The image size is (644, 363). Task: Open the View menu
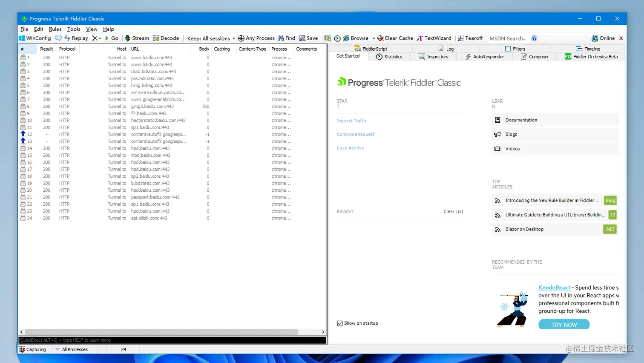[92, 29]
